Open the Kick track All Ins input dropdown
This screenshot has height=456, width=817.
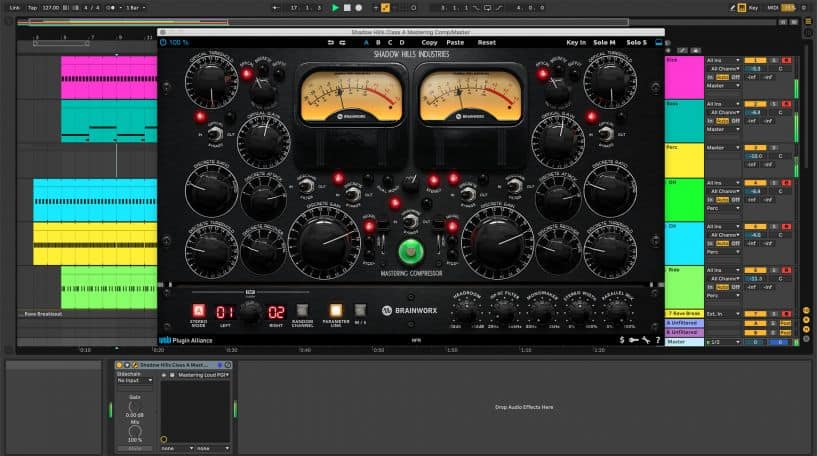(723, 60)
